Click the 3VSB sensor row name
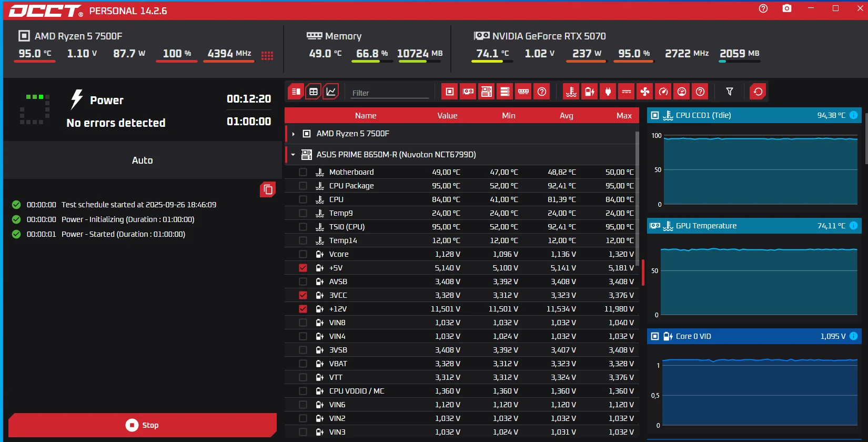This screenshot has width=868, height=442. click(x=338, y=350)
